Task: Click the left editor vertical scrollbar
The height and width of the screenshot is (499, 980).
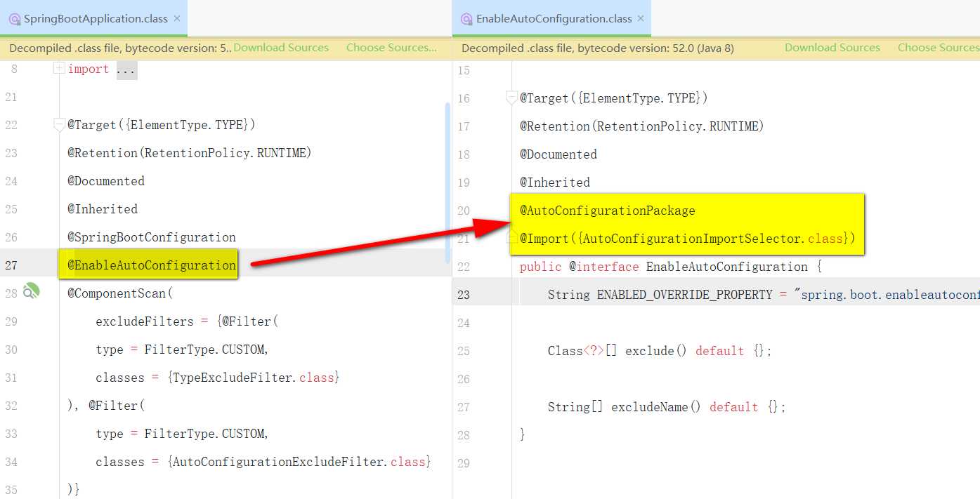Action: (447, 182)
